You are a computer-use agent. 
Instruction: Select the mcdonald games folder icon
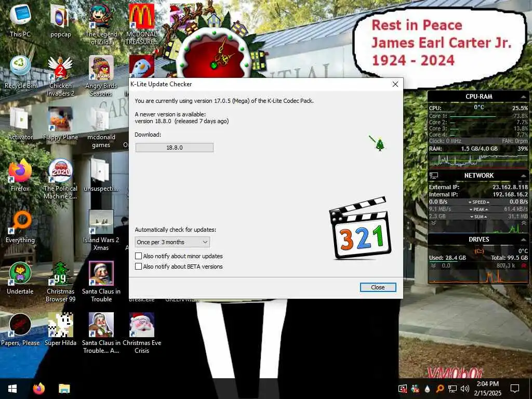pyautogui.click(x=101, y=128)
